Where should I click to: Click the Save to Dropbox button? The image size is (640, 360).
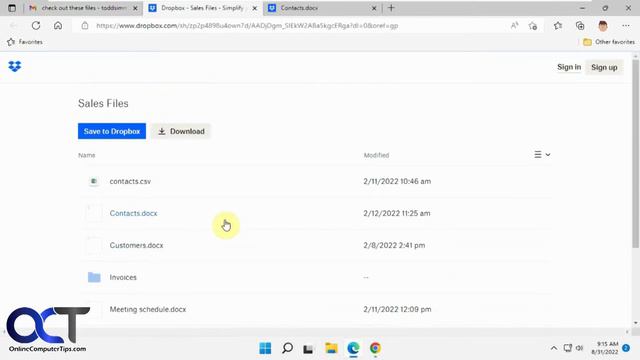(x=112, y=131)
